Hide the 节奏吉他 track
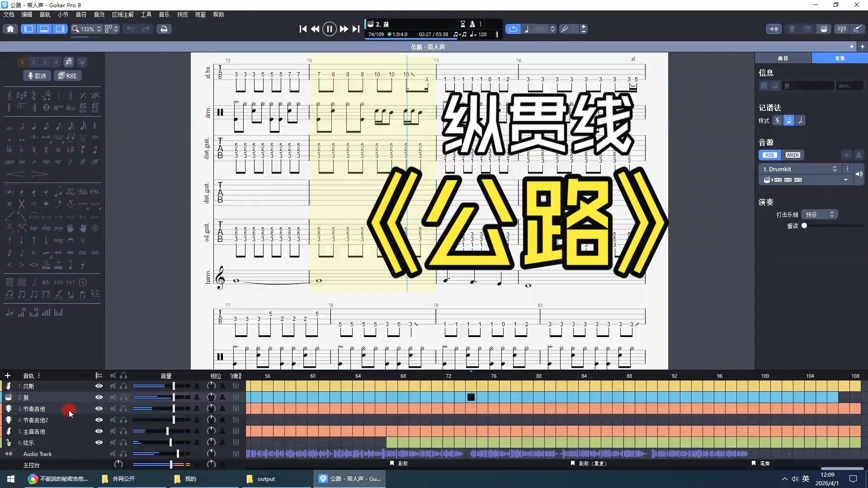This screenshot has height=488, width=868. (x=99, y=409)
